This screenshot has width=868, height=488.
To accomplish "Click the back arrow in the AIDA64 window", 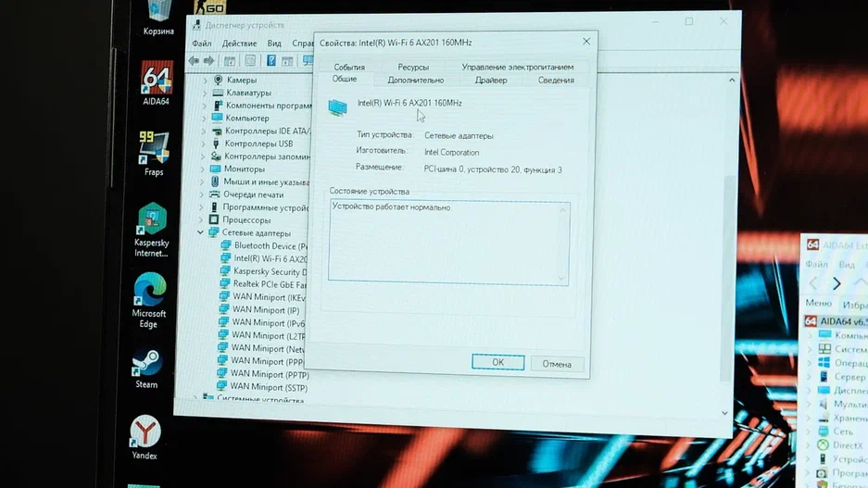I will click(x=813, y=284).
